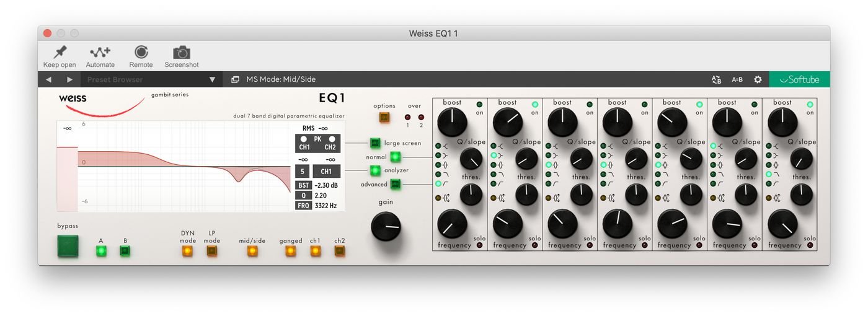This screenshot has height=316, width=868.
Task: Turn off band 7 with its on LED
Action: coord(810,104)
